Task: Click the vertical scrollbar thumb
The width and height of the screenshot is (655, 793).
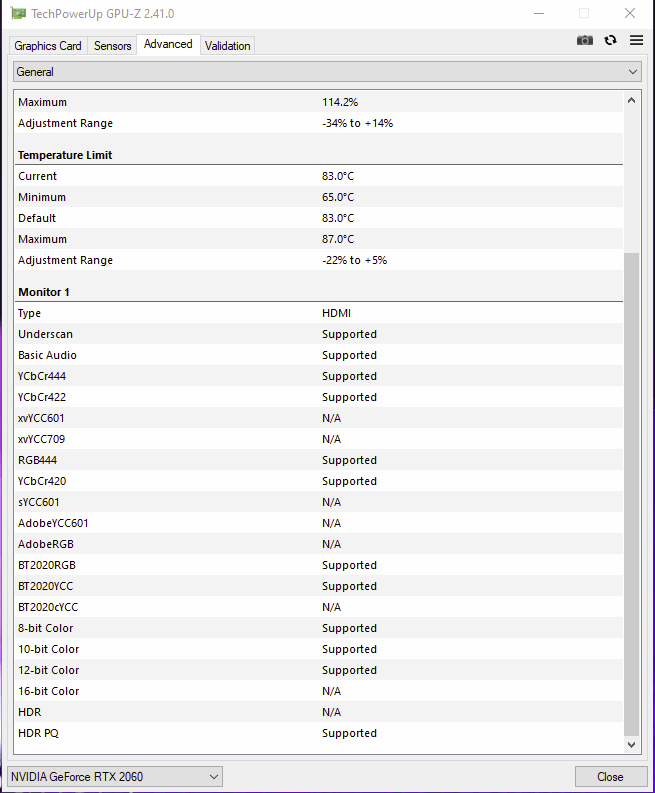Action: [x=631, y=494]
